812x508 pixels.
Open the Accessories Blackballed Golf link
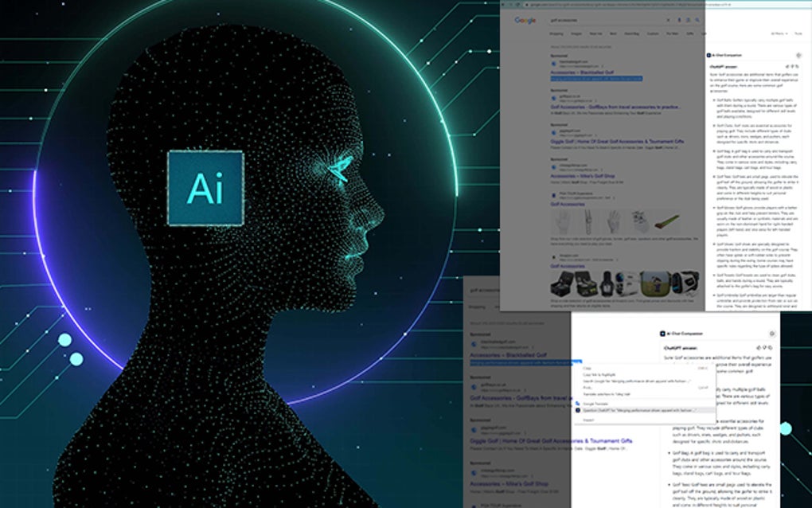click(582, 72)
